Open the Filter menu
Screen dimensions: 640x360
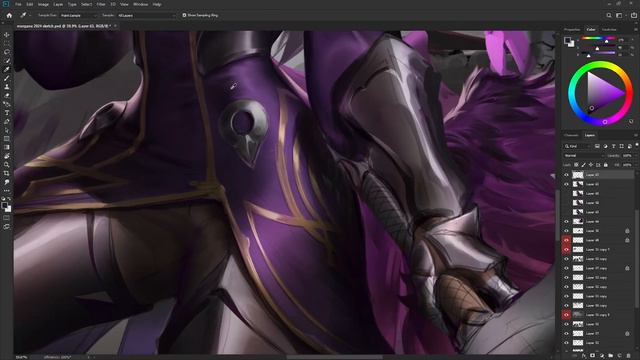pyautogui.click(x=101, y=4)
